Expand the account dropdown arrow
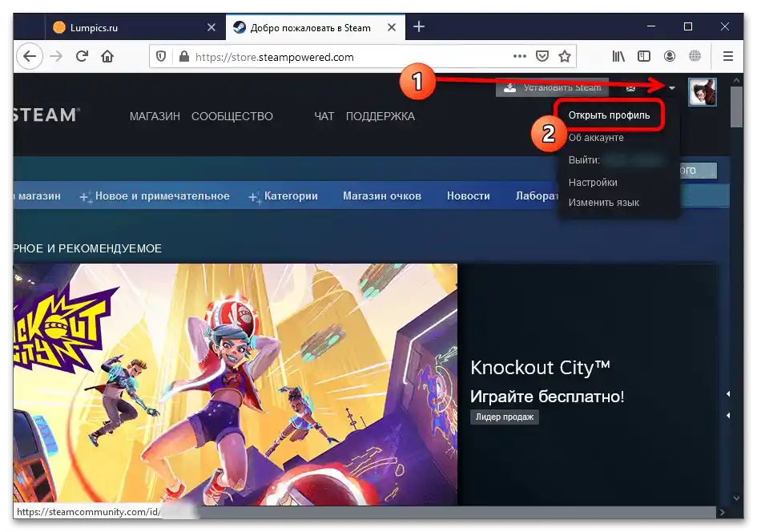Screen dimensions: 757x532 (671, 88)
